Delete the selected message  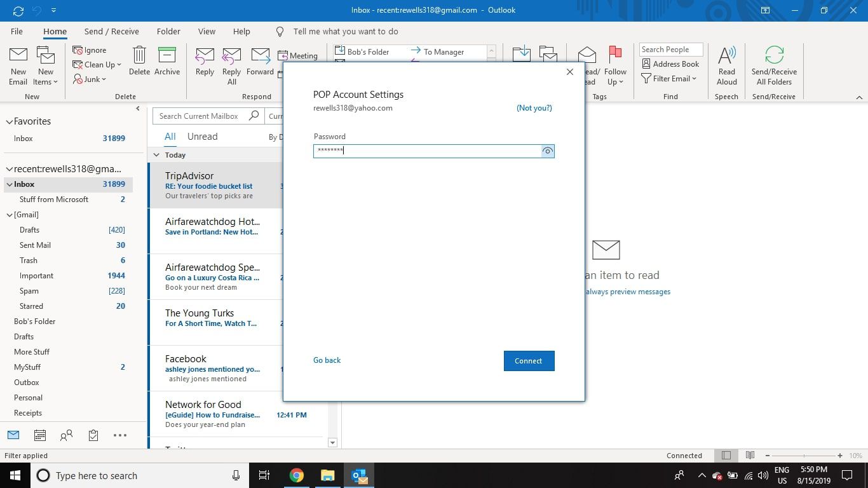click(139, 62)
